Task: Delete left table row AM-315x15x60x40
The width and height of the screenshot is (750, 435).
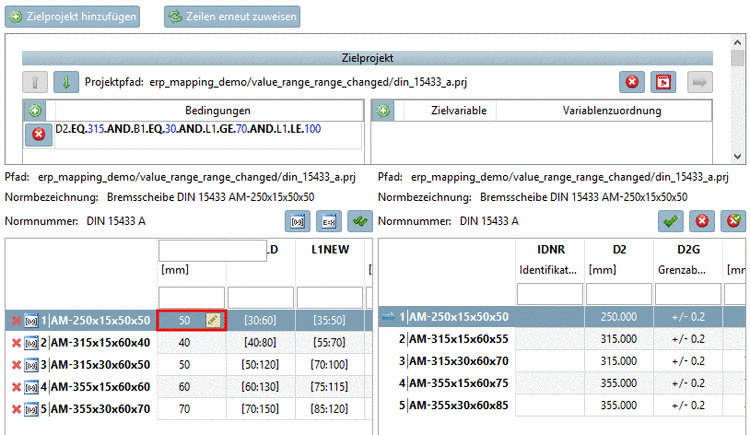Action: point(16,343)
